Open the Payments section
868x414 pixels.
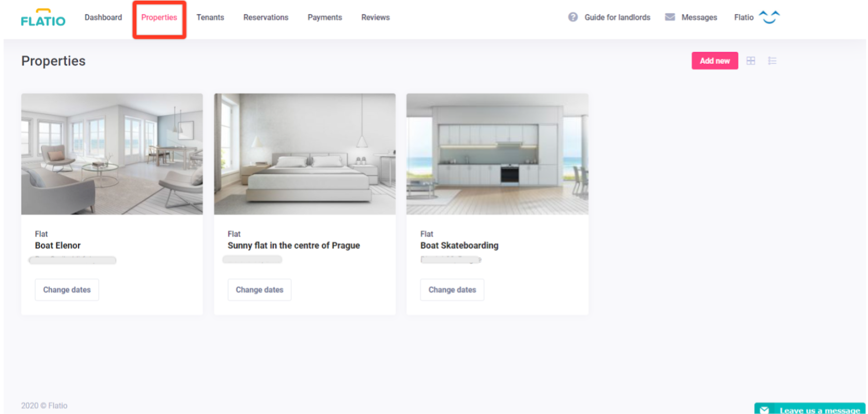pos(324,17)
